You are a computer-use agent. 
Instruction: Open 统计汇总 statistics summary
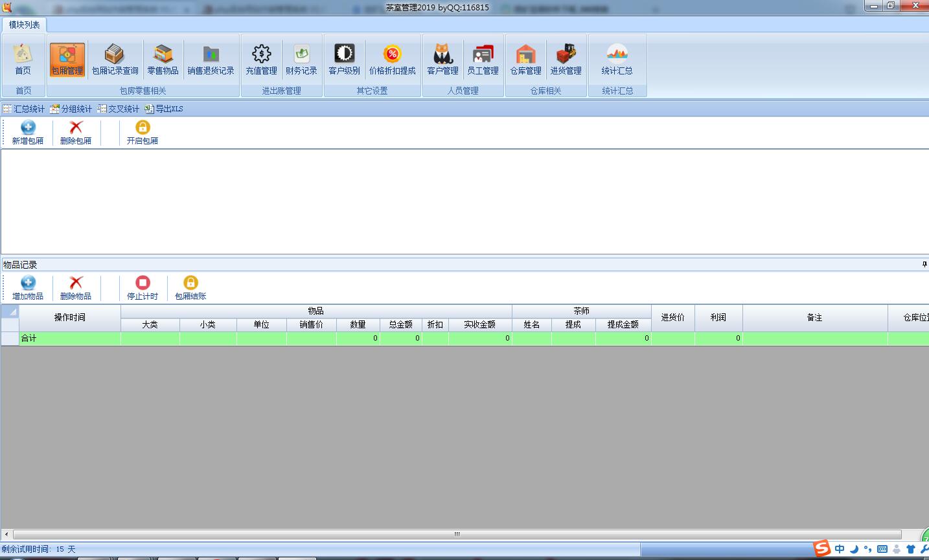tap(617, 60)
